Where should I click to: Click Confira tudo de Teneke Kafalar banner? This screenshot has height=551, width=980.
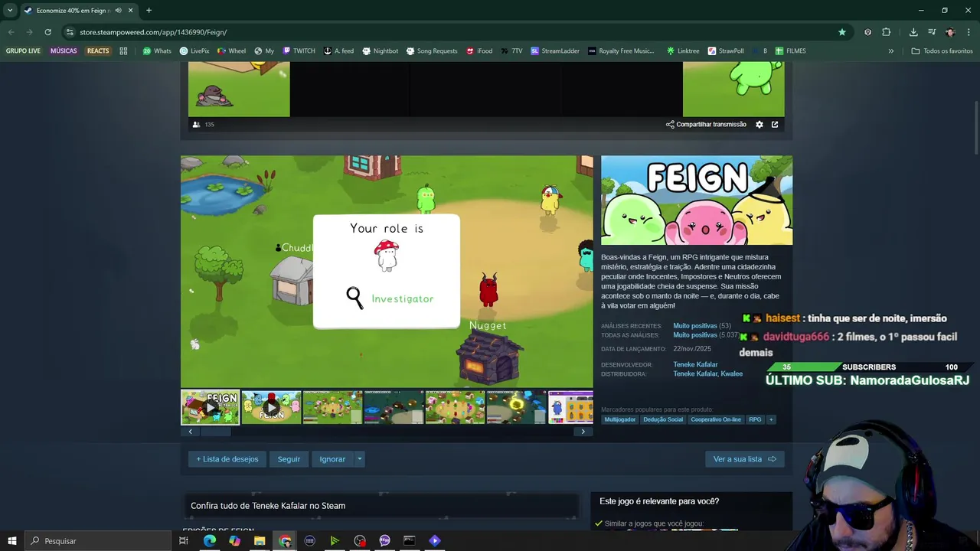pyautogui.click(x=380, y=506)
